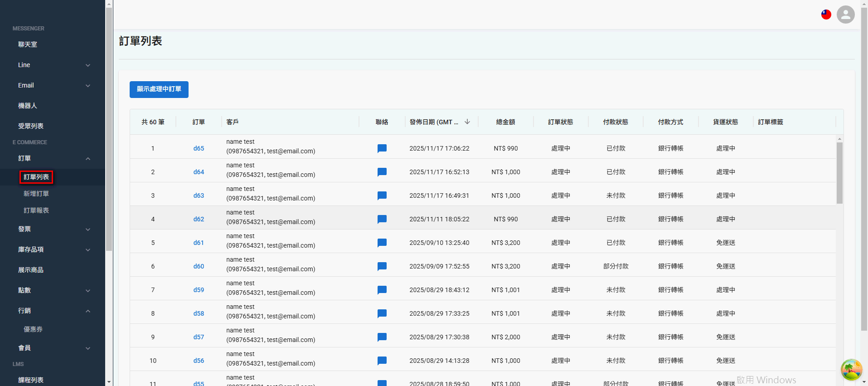Open order link d61
Screen dimensions: 868x386
tap(199, 243)
